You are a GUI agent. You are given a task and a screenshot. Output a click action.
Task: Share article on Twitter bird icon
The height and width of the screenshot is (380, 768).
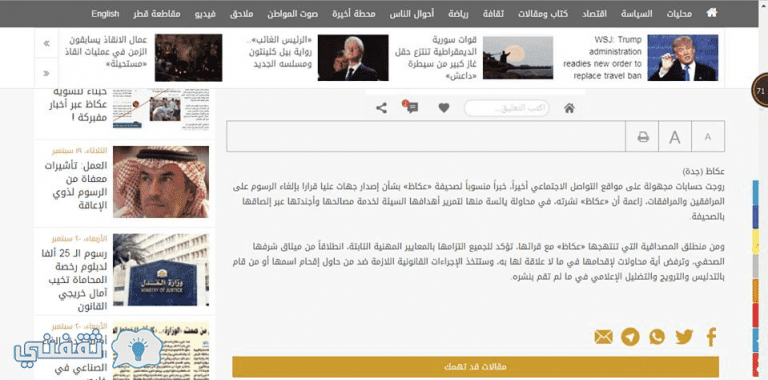[684, 337]
